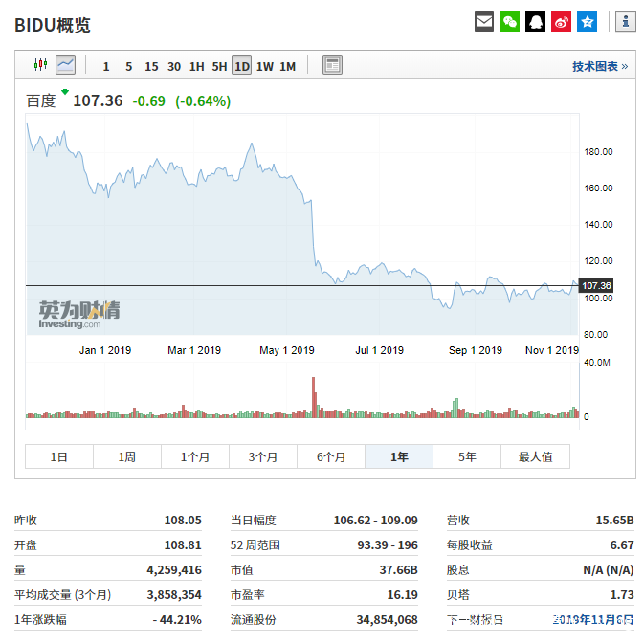Viewport: 644px width, 644px height.
Task: Switch range to 3个月 tab
Action: tap(263, 456)
